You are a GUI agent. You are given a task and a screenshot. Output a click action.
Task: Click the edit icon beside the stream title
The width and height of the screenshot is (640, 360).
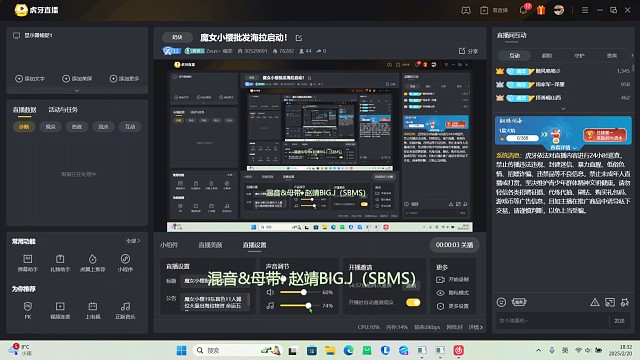point(299,38)
